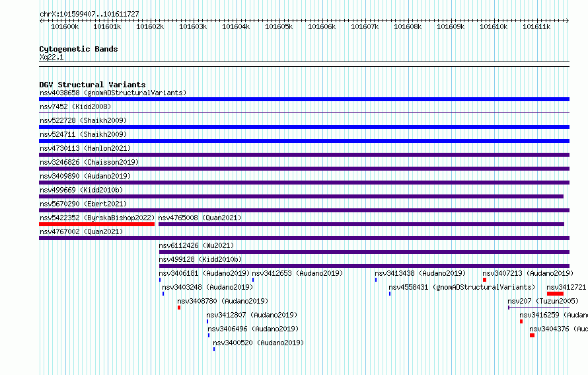Open nsv3406496 (Audano2019) label
Image resolution: width=588 pixels, height=375 pixels.
point(253,329)
